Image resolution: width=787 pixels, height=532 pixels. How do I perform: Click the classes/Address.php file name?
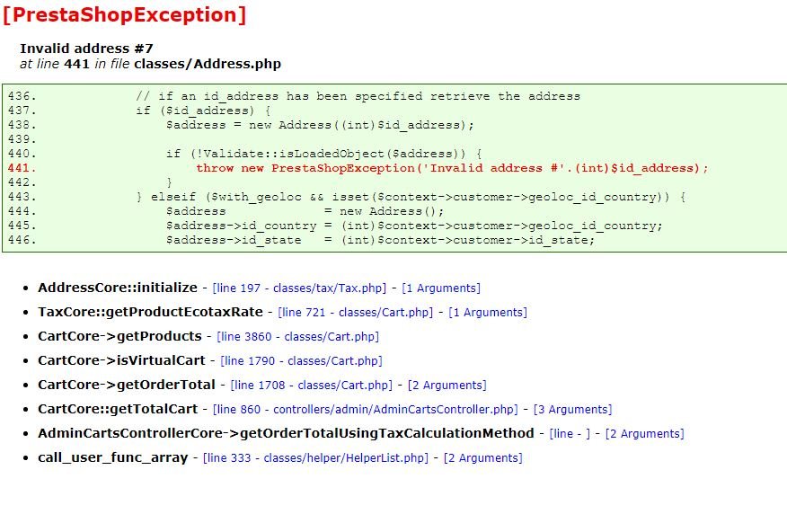click(208, 64)
